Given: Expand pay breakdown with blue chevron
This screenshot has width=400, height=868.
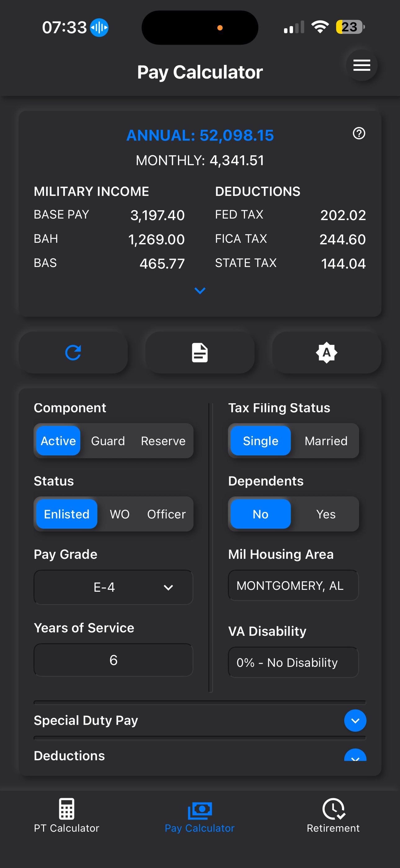Looking at the screenshot, I should point(200,291).
